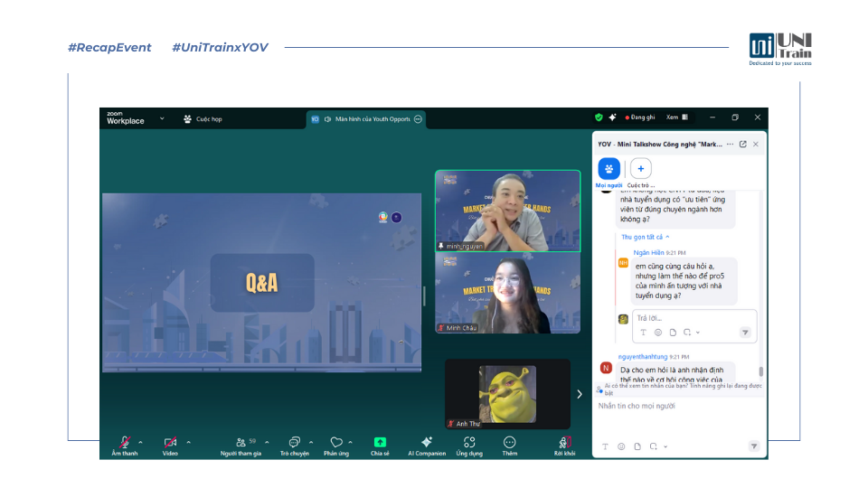Send the reply message
This screenshot has height=488, width=868.
745,333
